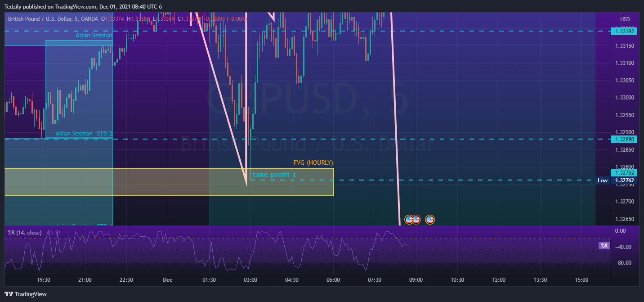Viewport: 644px width, 302px height.
Task: Click the 1.32950 price axis value
Action: pyautogui.click(x=625, y=115)
